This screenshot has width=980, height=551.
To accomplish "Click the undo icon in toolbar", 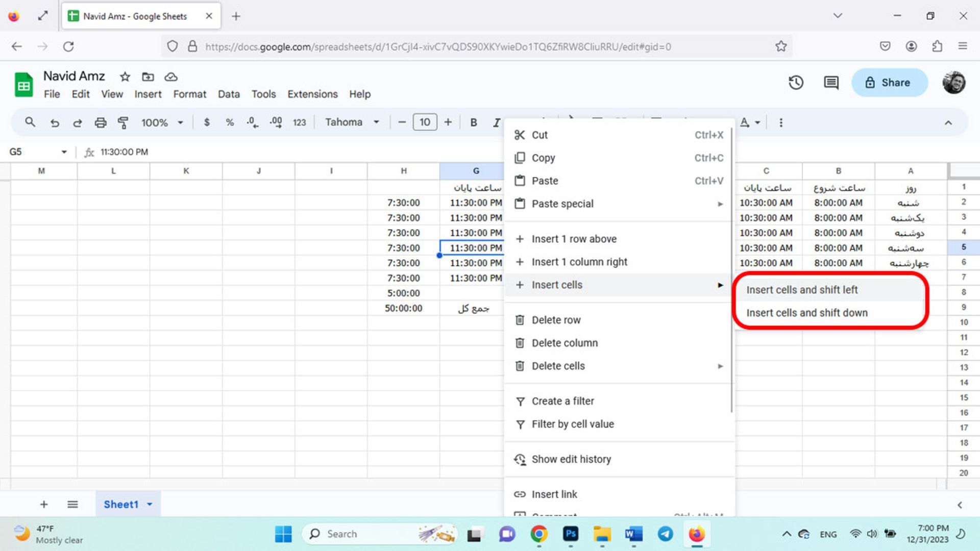I will [54, 122].
